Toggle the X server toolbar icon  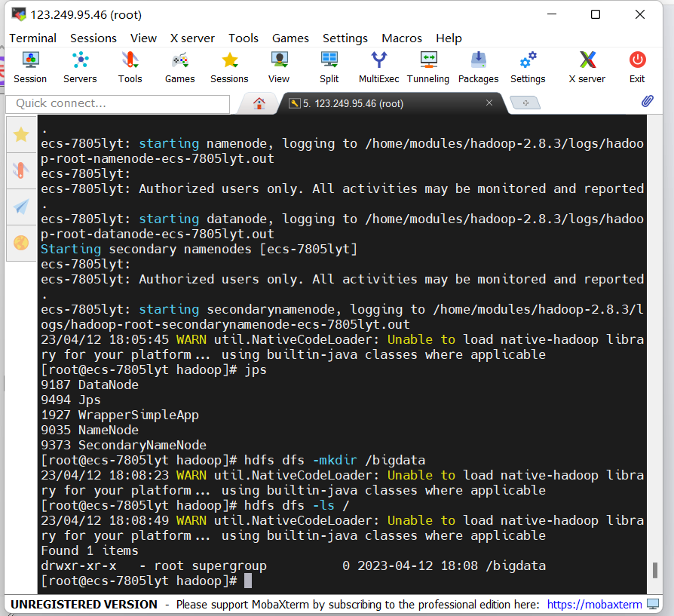(x=587, y=67)
